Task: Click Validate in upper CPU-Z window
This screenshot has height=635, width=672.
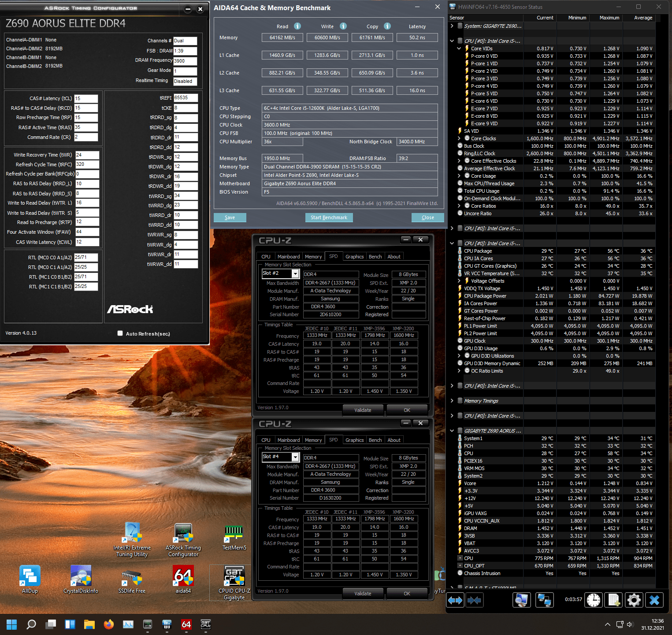Action: click(363, 410)
